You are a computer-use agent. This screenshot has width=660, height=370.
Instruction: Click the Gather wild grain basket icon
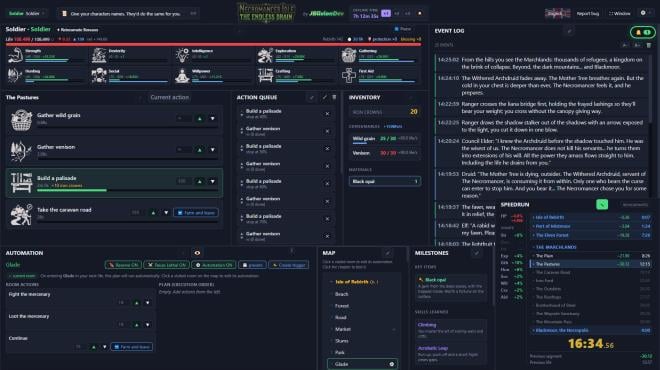pyautogui.click(x=21, y=120)
